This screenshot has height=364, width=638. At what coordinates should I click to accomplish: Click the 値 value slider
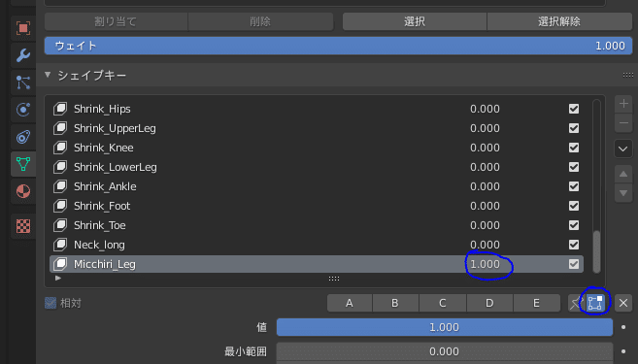[x=445, y=327]
